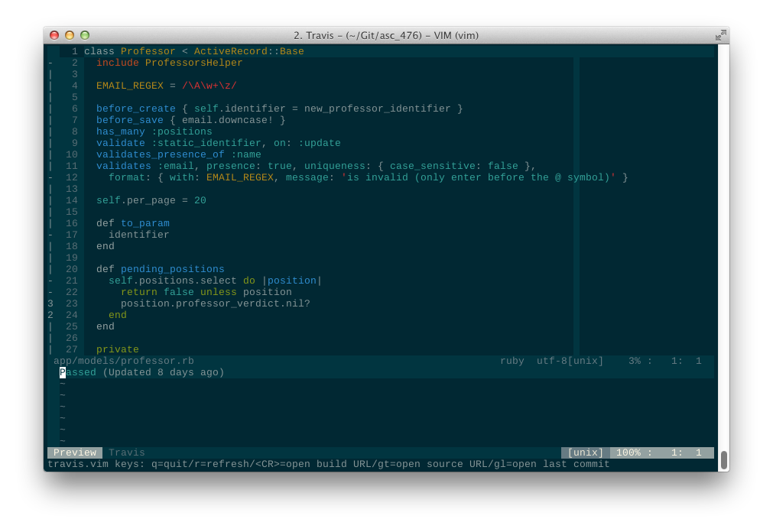Click the '100%' indicator in bottom status line
The image size is (773, 532).
(628, 453)
